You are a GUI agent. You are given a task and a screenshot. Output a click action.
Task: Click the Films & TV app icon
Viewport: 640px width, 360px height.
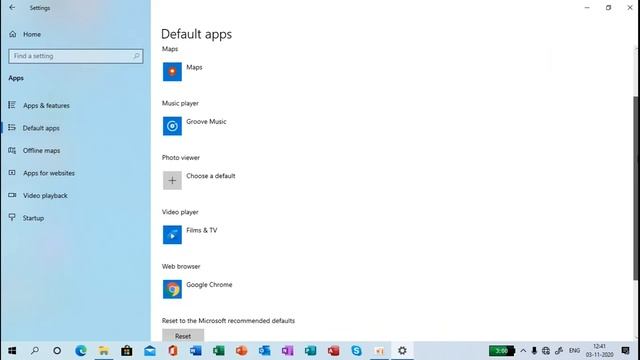[172, 235]
